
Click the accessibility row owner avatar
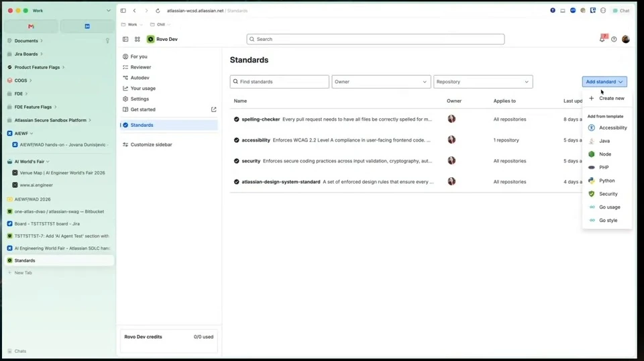[x=451, y=140]
